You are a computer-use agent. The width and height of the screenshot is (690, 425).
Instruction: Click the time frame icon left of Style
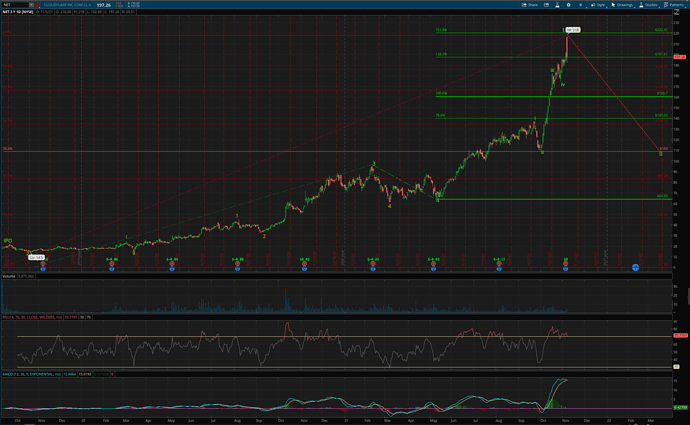pyautogui.click(x=587, y=5)
